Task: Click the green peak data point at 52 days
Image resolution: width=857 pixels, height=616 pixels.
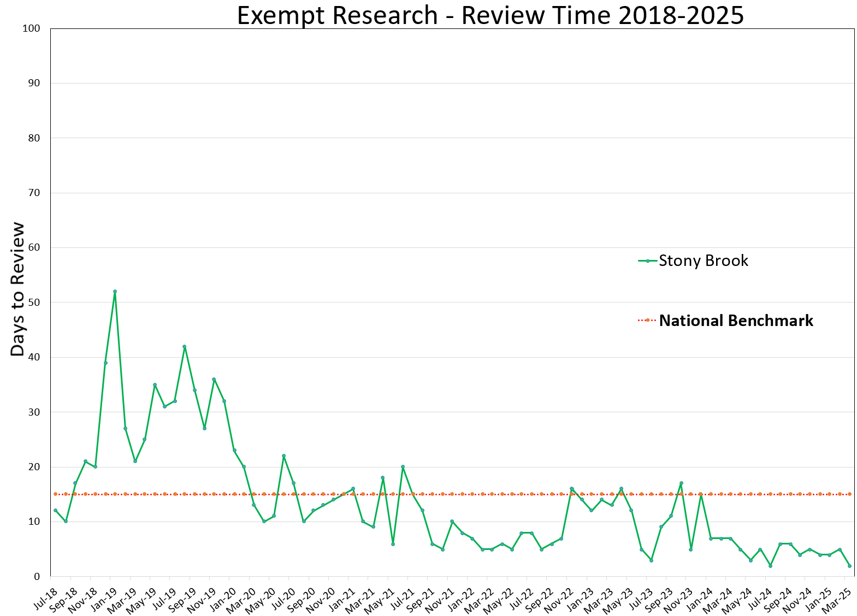Action: (115, 291)
